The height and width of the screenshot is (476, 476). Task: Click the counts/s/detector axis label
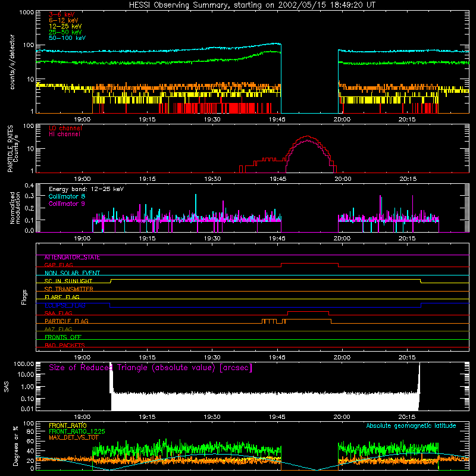click(12, 62)
